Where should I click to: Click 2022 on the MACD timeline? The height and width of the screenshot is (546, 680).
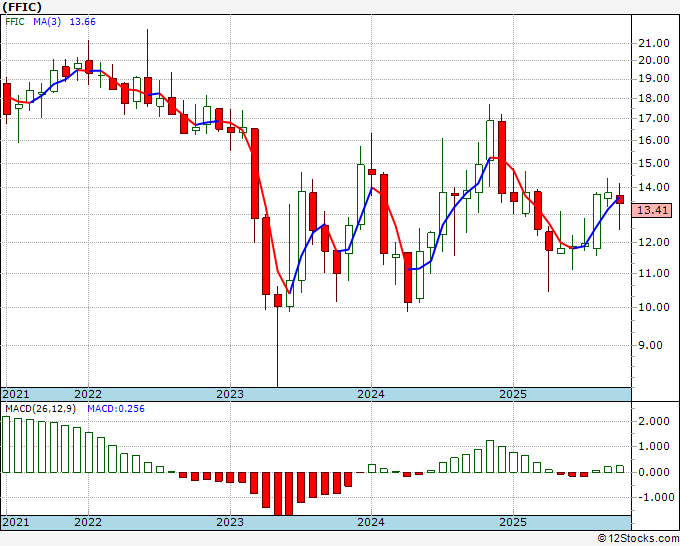click(88, 522)
